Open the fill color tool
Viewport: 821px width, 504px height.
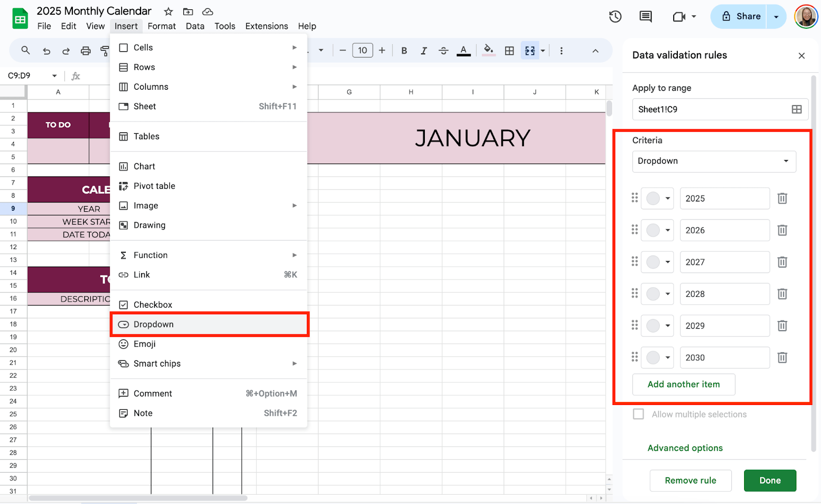point(488,50)
